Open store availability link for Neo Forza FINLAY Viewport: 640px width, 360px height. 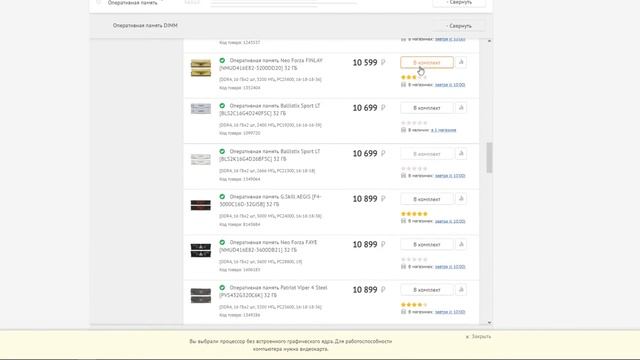pos(450,85)
